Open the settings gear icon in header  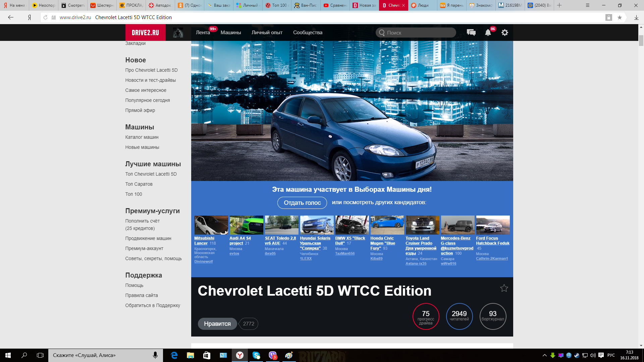[x=504, y=33]
